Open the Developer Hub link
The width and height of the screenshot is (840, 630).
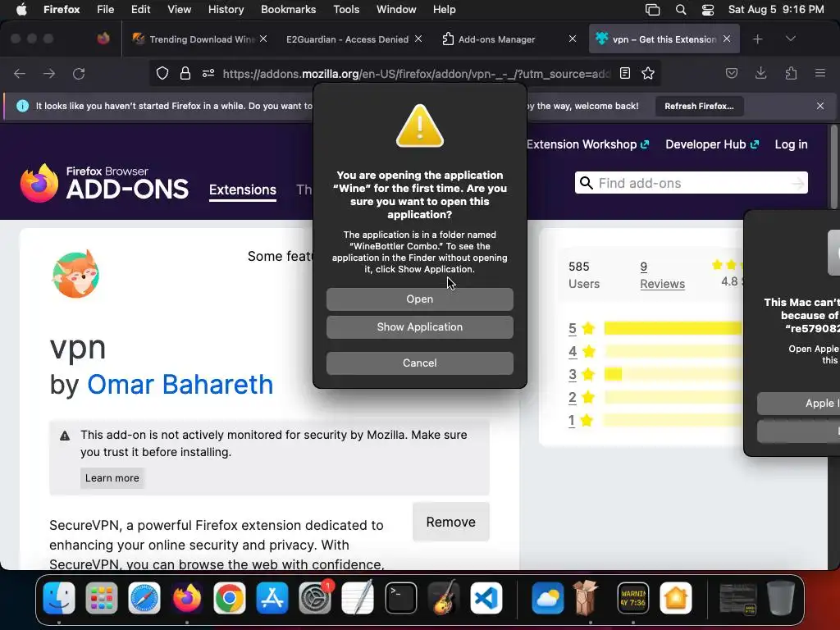712,144
